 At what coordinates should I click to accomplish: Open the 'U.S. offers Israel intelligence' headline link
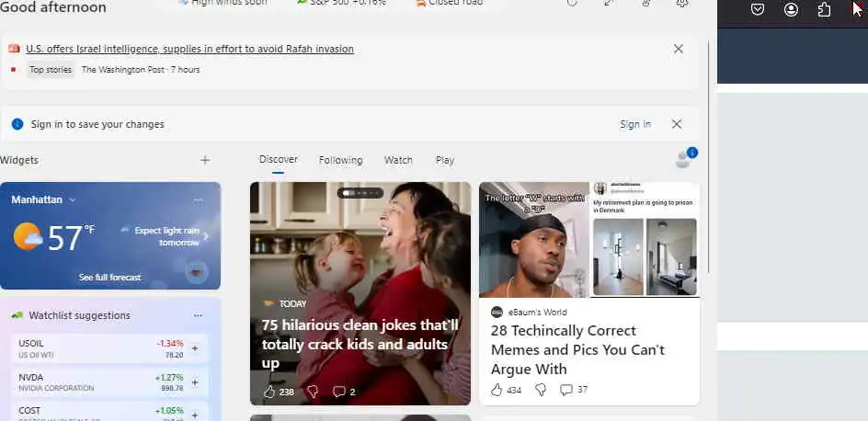189,49
